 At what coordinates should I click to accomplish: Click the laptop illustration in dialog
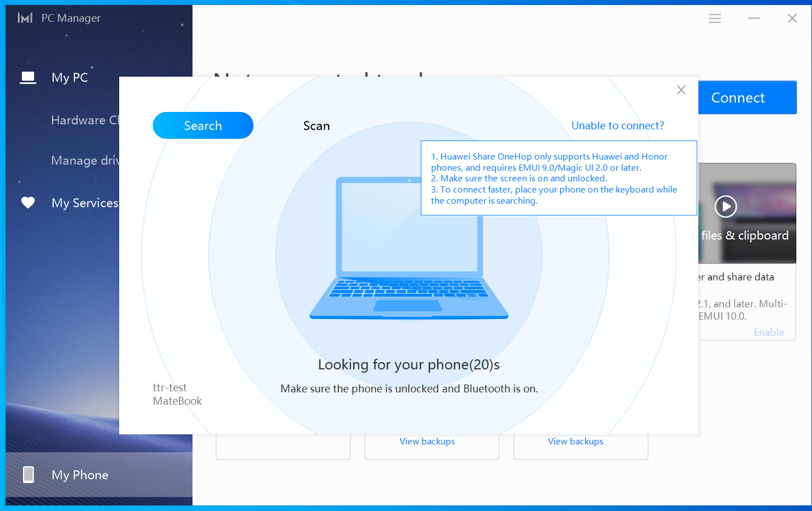409,249
